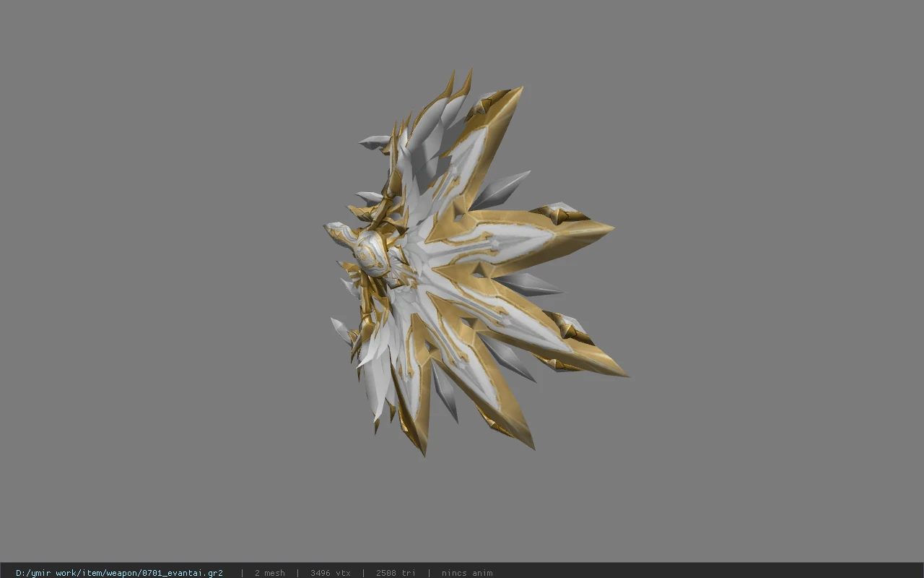Click the "2 mesh" status entry

tap(269, 573)
